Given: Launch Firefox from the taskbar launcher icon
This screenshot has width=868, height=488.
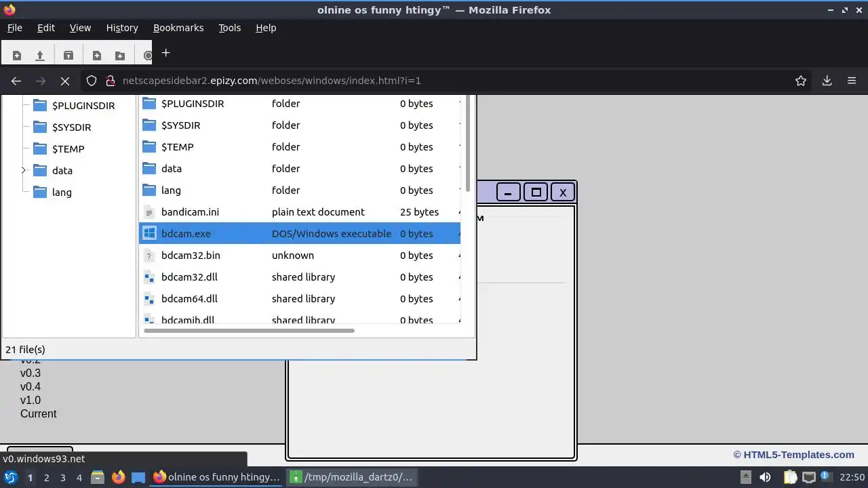Looking at the screenshot, I should click(118, 477).
